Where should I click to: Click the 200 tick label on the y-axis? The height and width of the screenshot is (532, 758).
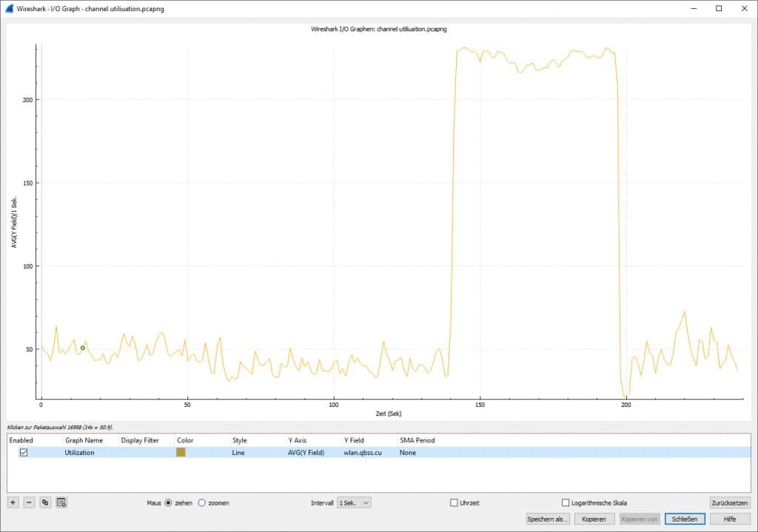tap(27, 100)
